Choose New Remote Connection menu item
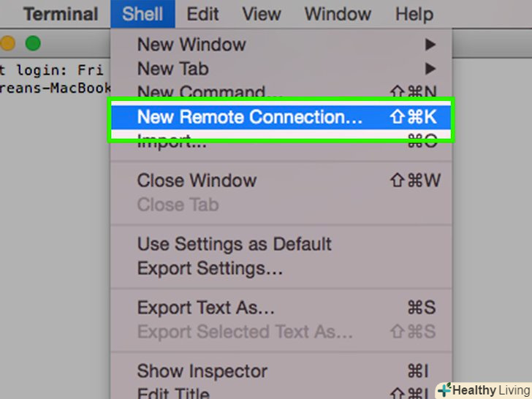 tap(250, 117)
